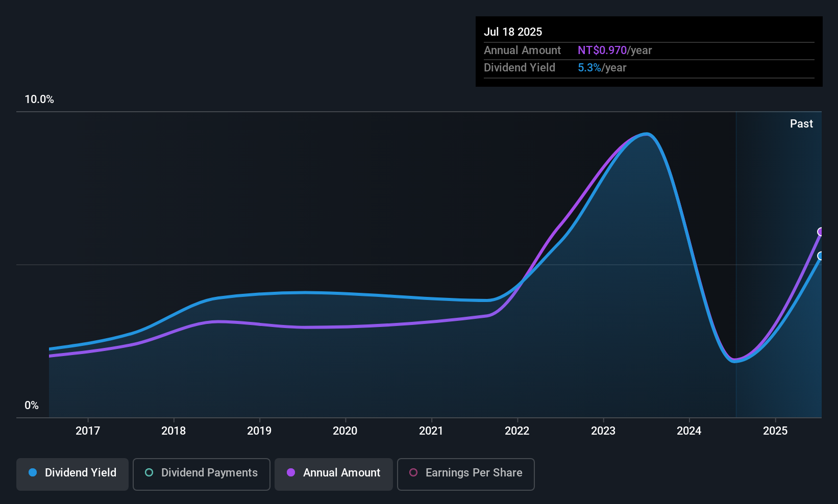
Task: Click the purple Annual Amount legend dot
Action: click(290, 473)
